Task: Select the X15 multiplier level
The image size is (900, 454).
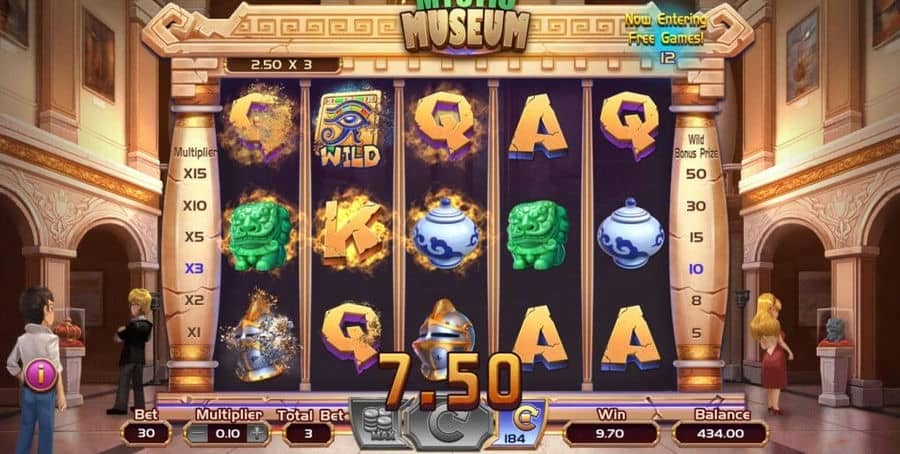Action: pyautogui.click(x=195, y=173)
